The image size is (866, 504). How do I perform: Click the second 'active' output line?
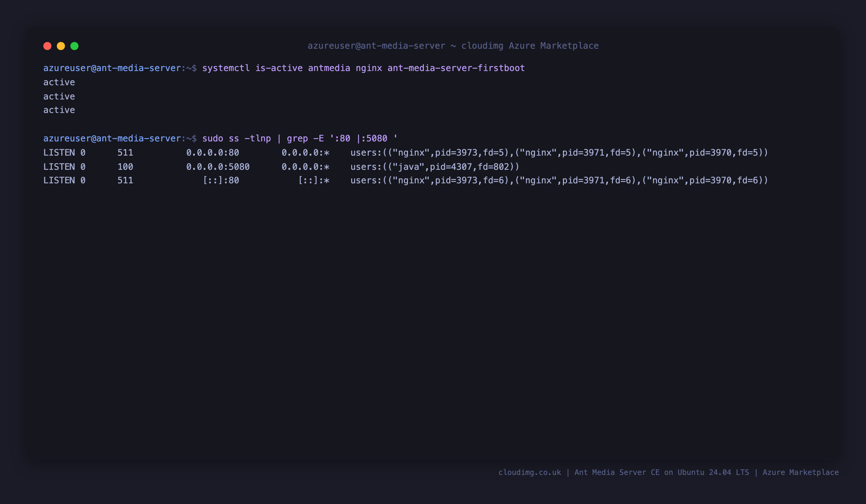[x=59, y=96]
